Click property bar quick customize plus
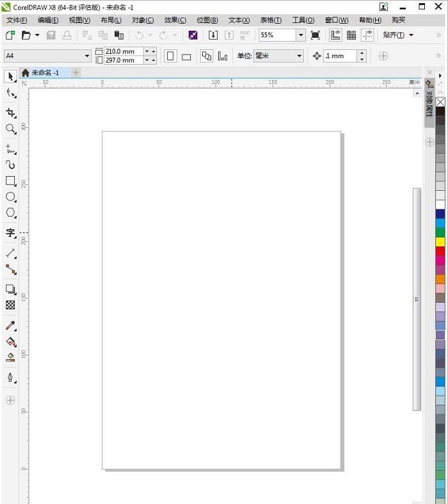 [383, 56]
